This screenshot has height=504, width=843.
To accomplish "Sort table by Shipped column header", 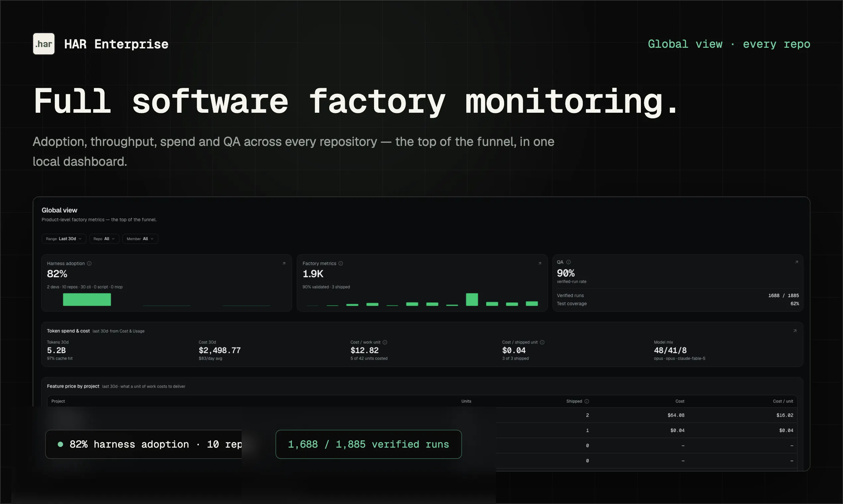I will 574,402.
